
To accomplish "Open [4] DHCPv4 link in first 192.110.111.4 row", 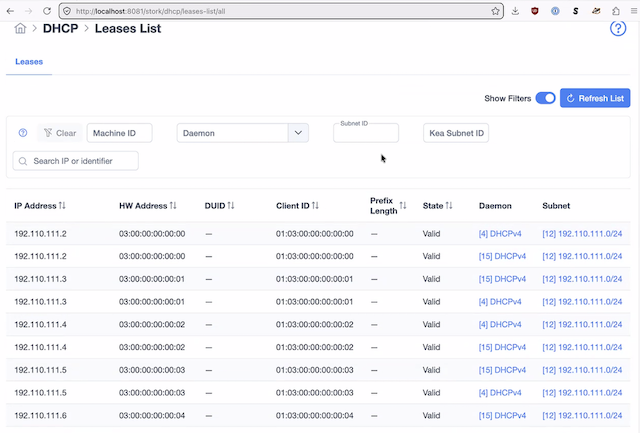I will [500, 324].
